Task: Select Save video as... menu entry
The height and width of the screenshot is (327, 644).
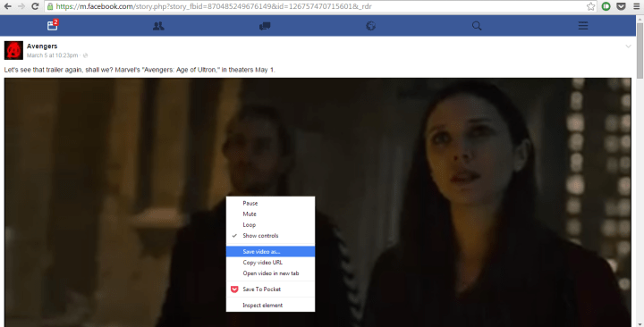Action: click(x=271, y=252)
